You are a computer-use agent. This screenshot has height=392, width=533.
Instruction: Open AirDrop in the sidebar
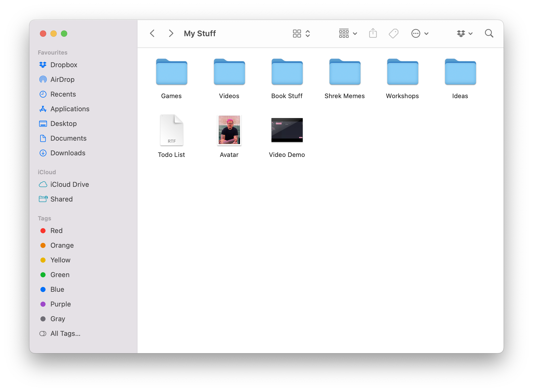[62, 80]
